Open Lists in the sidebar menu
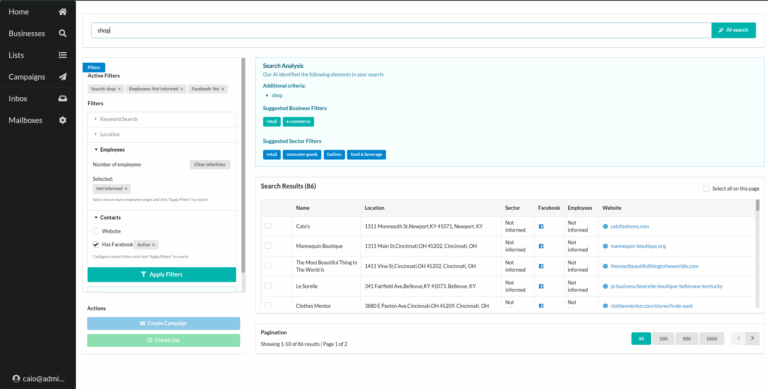This screenshot has height=389, width=768. (x=38, y=55)
